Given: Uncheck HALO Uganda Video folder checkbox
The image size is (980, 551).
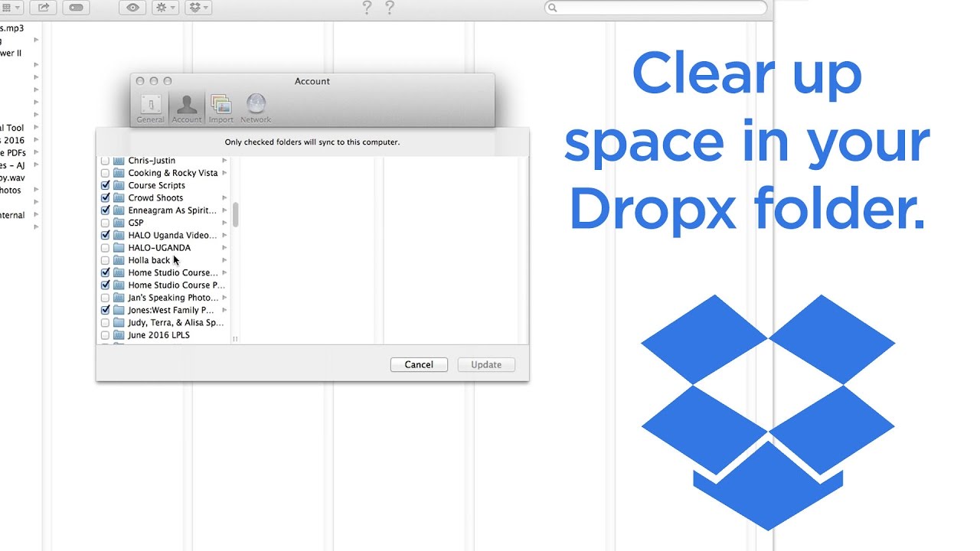Looking at the screenshot, I should tap(105, 235).
